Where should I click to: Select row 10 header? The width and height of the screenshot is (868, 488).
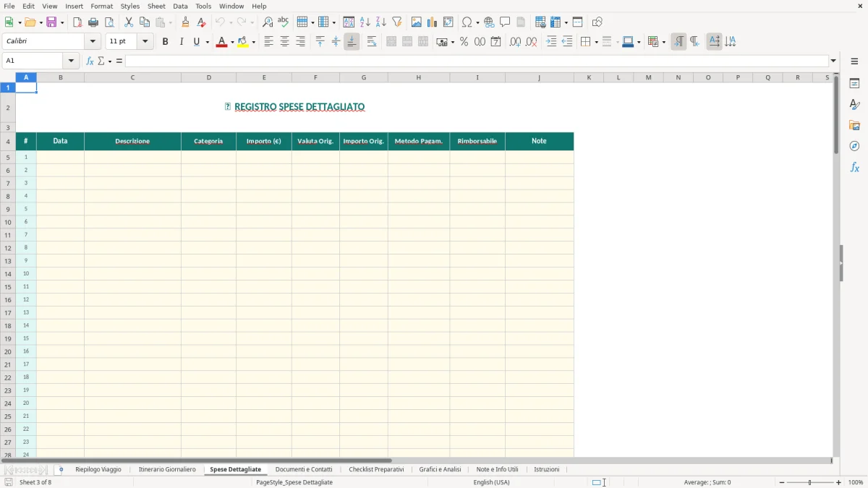coord(7,222)
